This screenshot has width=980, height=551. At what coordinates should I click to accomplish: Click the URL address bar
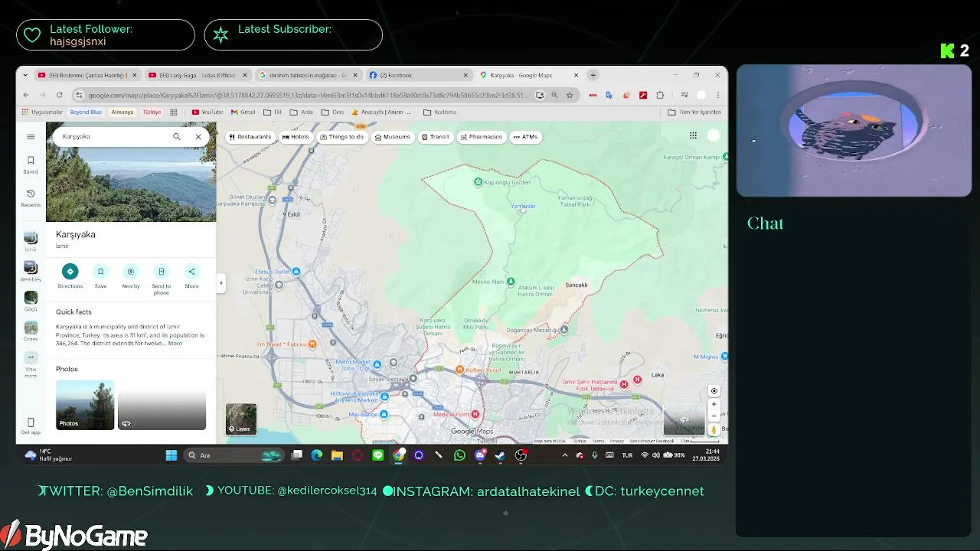[x=306, y=95]
